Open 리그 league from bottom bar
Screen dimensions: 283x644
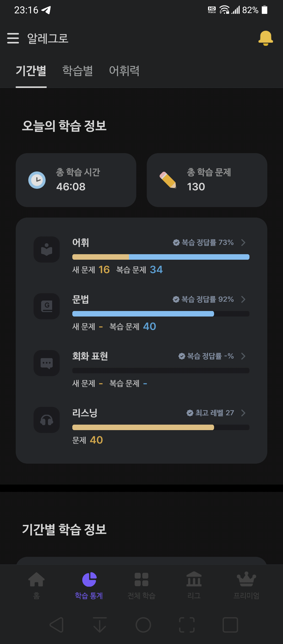(194, 586)
